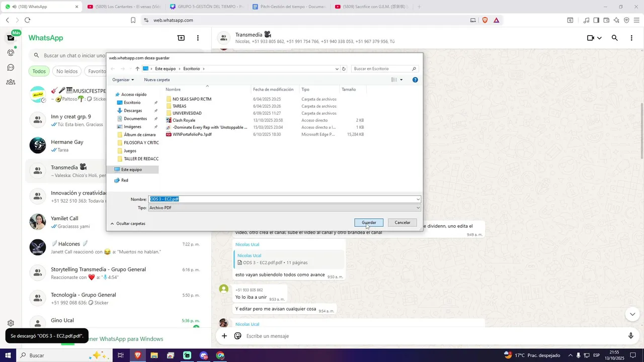Viewport: 644px width, 362px height.
Task: Click the Buscar en Escritorio search box
Action: coord(384,69)
